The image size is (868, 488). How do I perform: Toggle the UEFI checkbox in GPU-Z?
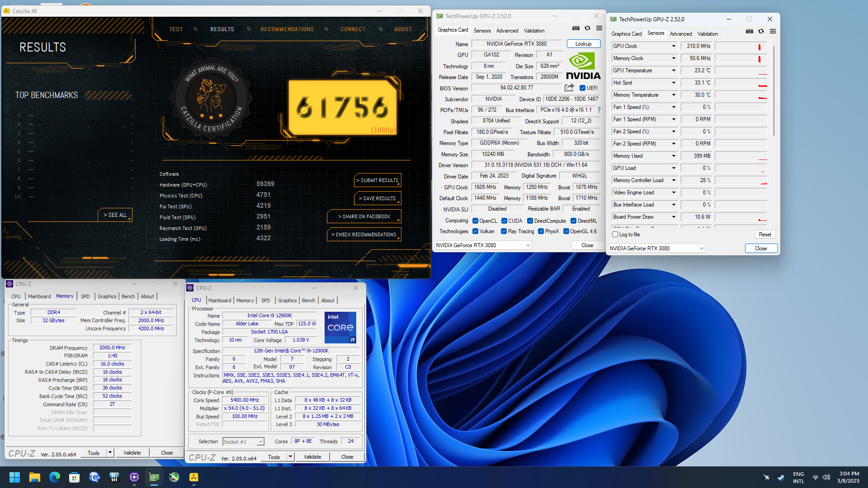582,88
